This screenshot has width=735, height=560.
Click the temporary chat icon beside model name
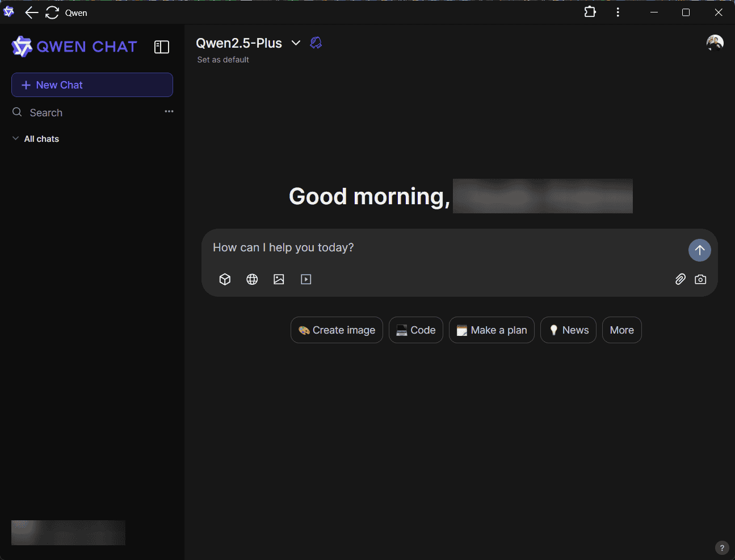click(316, 43)
